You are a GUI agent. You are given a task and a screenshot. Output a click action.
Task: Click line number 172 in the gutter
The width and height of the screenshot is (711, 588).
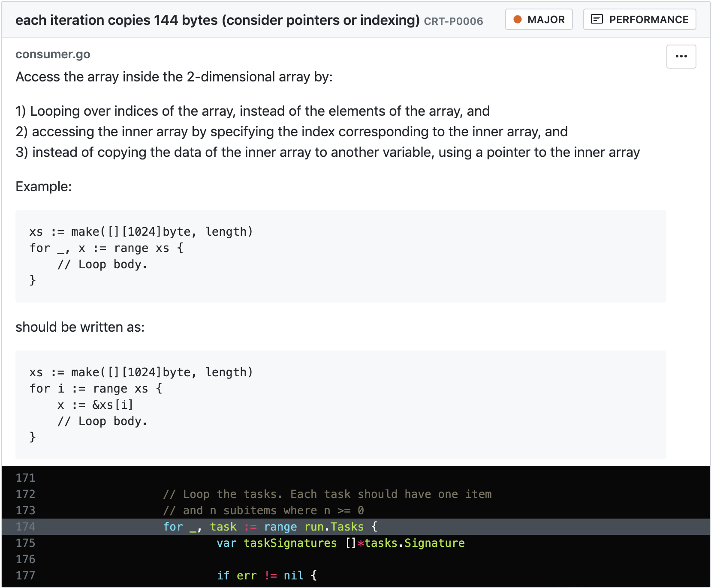click(25, 494)
